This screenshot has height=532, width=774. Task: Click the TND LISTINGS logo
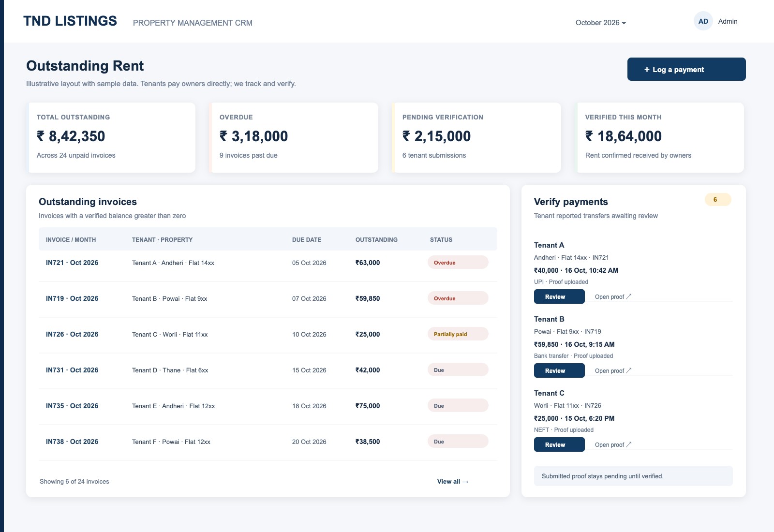click(x=70, y=21)
